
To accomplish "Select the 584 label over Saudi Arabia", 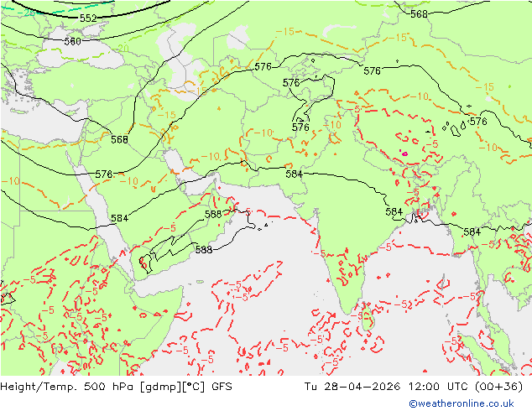I will pos(119,218).
